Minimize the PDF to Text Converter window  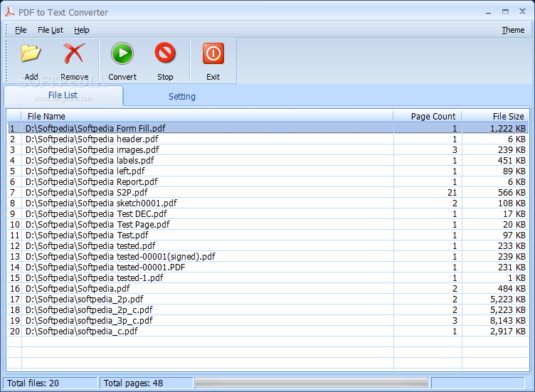pos(489,13)
